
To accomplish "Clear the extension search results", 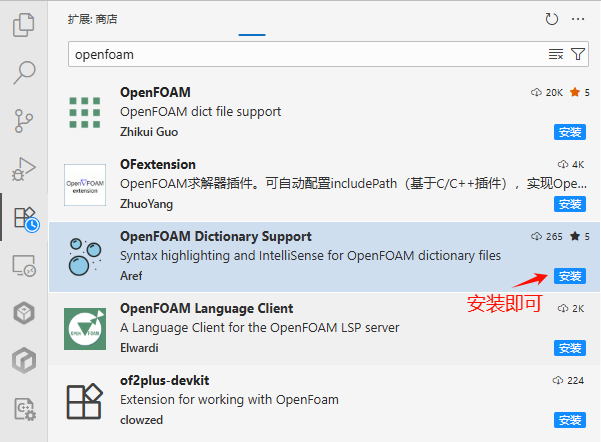I will click(556, 54).
